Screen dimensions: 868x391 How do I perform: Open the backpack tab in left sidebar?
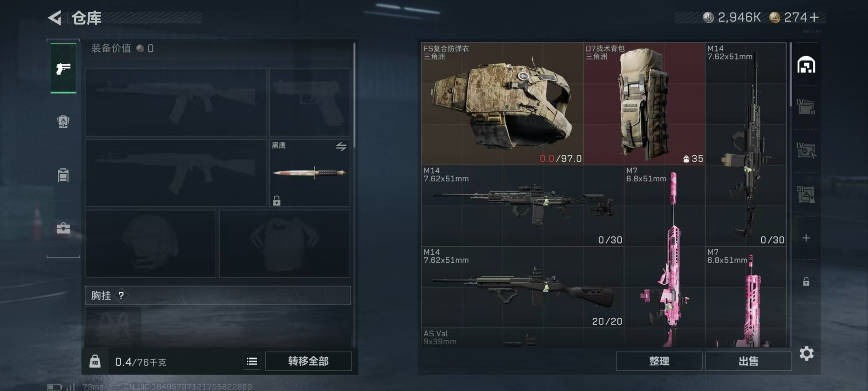click(x=63, y=121)
